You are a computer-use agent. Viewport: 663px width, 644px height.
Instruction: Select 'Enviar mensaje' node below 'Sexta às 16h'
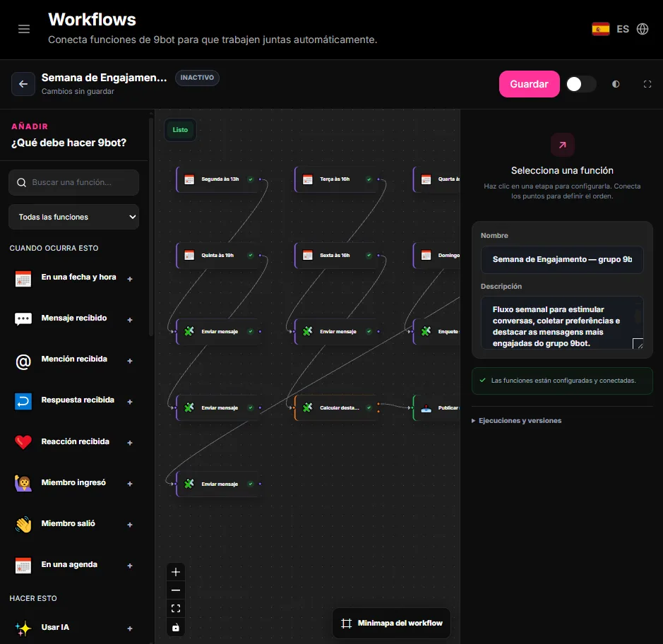click(x=337, y=331)
